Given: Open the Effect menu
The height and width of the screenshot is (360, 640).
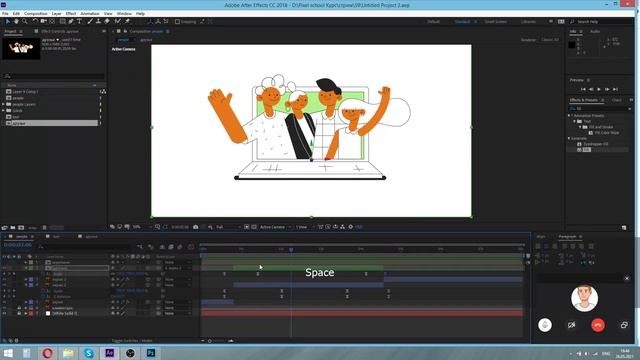Looking at the screenshot, I should pyautogui.click(x=71, y=13).
